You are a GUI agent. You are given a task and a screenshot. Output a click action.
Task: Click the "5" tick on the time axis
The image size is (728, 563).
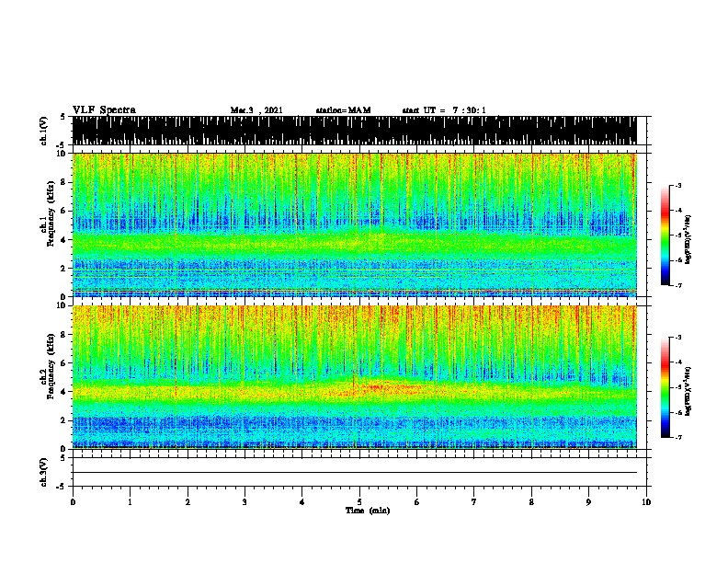click(x=359, y=502)
